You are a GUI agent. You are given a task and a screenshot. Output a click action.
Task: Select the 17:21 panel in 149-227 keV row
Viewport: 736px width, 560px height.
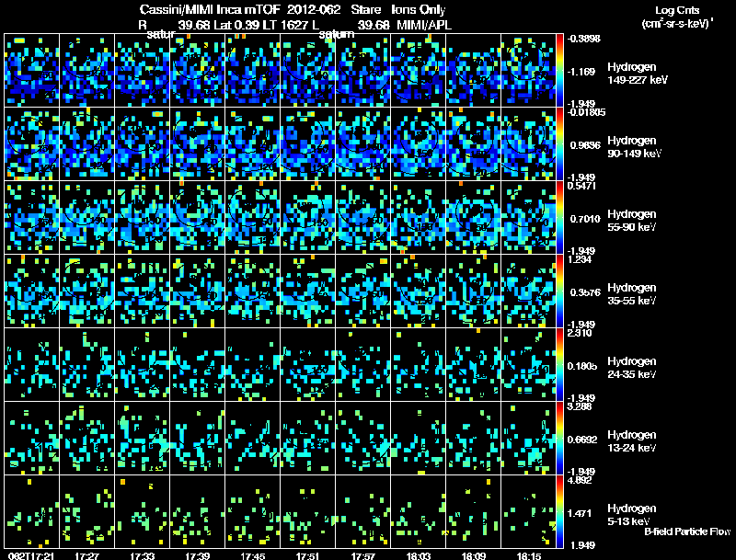(32, 71)
